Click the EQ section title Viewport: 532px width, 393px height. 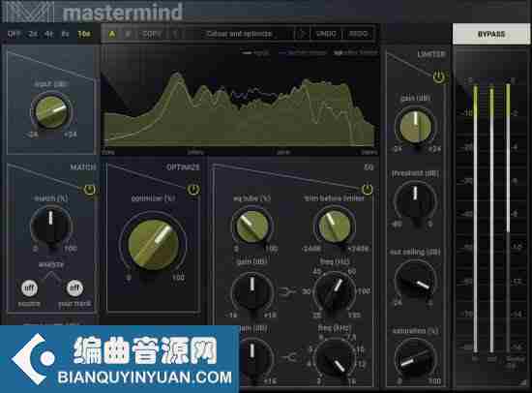coord(369,167)
